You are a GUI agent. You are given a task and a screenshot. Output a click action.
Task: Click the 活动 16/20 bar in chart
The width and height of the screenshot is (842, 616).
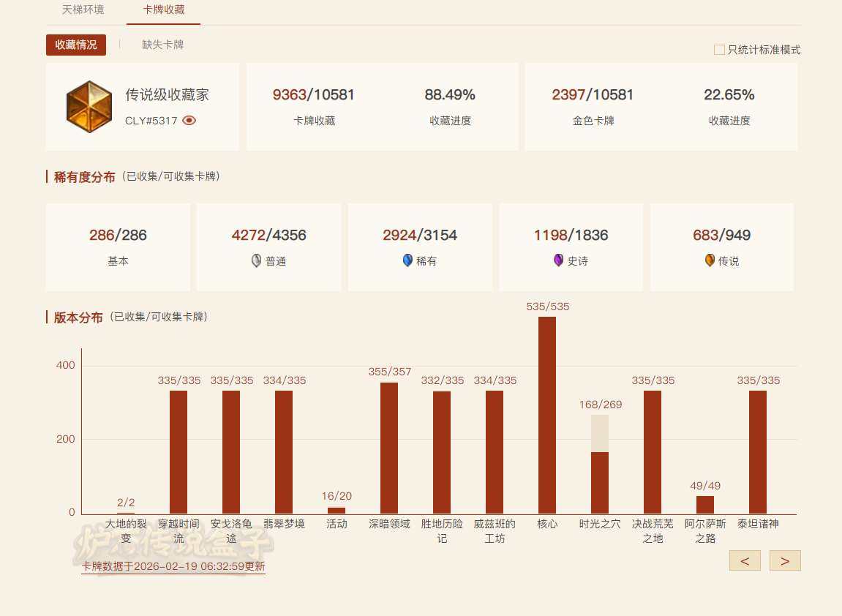coord(337,510)
